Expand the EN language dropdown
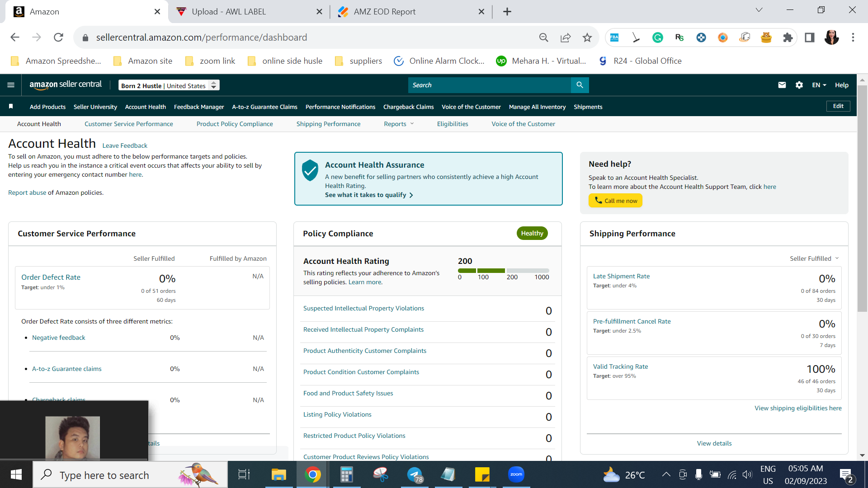This screenshot has width=868, height=488. pos(819,85)
